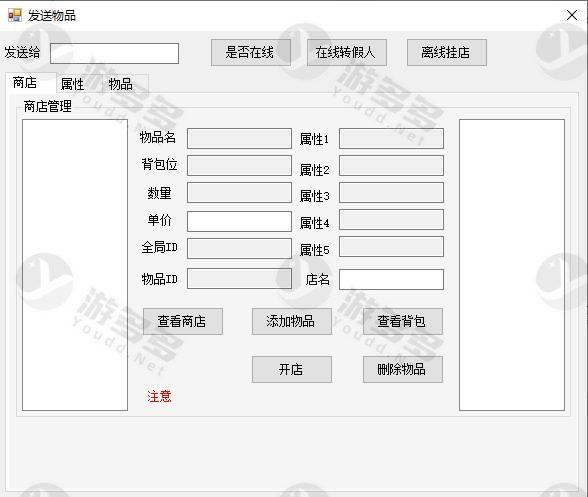Click the 添加物品 button
Viewport: 588px width, 497px height.
(x=292, y=321)
